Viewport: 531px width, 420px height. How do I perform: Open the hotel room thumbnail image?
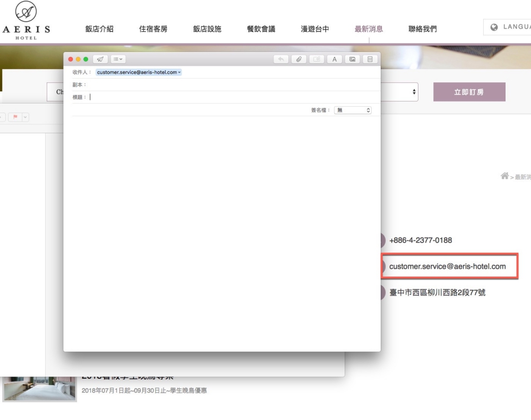coord(40,389)
